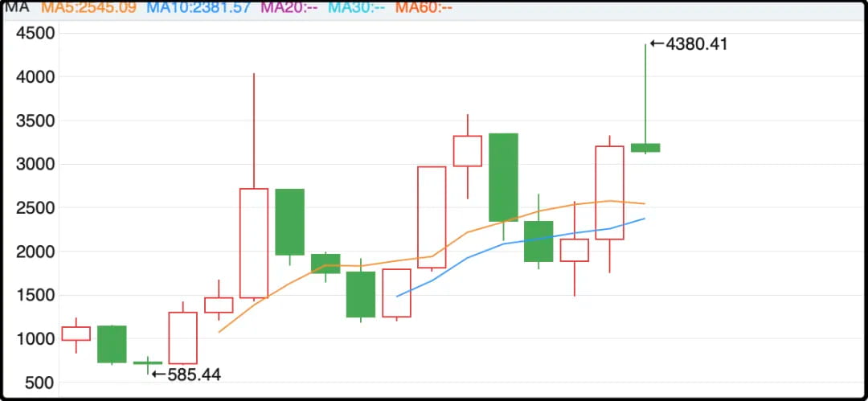Image resolution: width=868 pixels, height=401 pixels.
Task: Click the 585.44 low price annotation
Action: [186, 375]
